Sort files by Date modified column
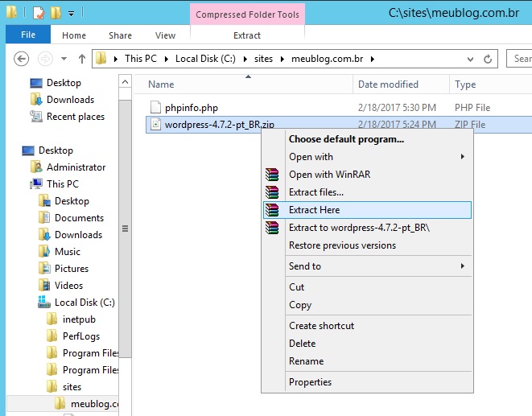The image size is (532, 416). tap(401, 84)
